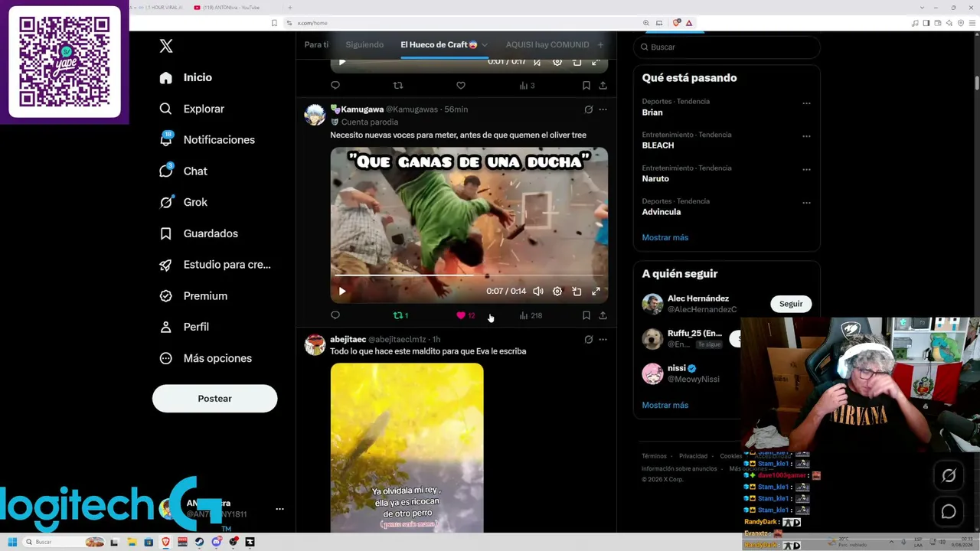Open Kamugawa's profile avatar

[x=315, y=115]
